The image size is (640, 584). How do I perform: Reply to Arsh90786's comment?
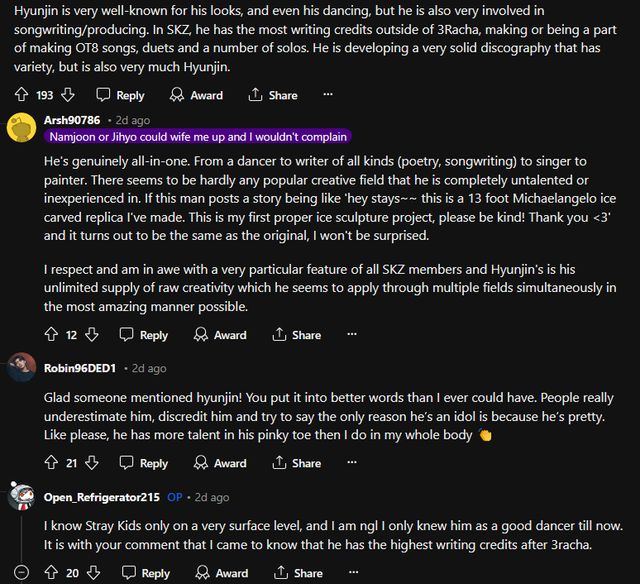(143, 335)
